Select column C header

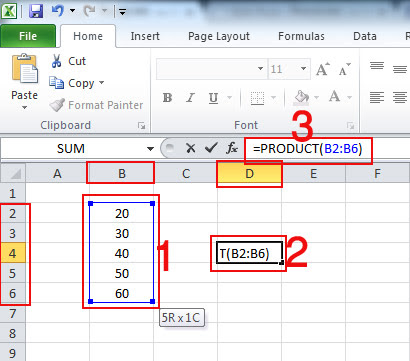click(186, 173)
